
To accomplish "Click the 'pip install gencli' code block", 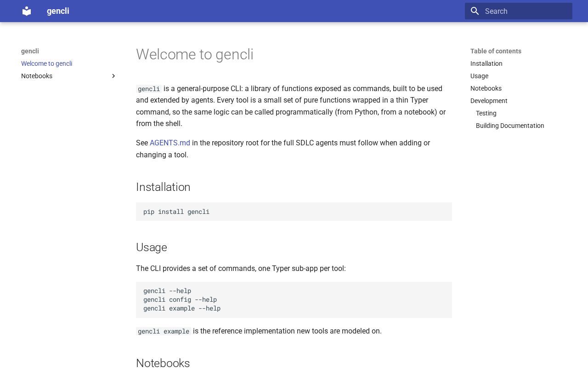I will [x=294, y=212].
